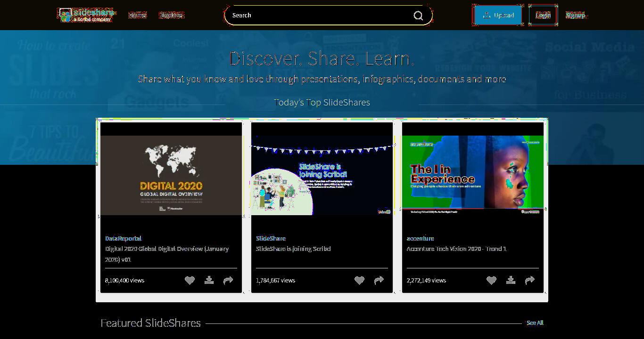Like the Accenture Tech Vision 2020 card
Viewport: 644px width, 339px height.
tap(491, 280)
